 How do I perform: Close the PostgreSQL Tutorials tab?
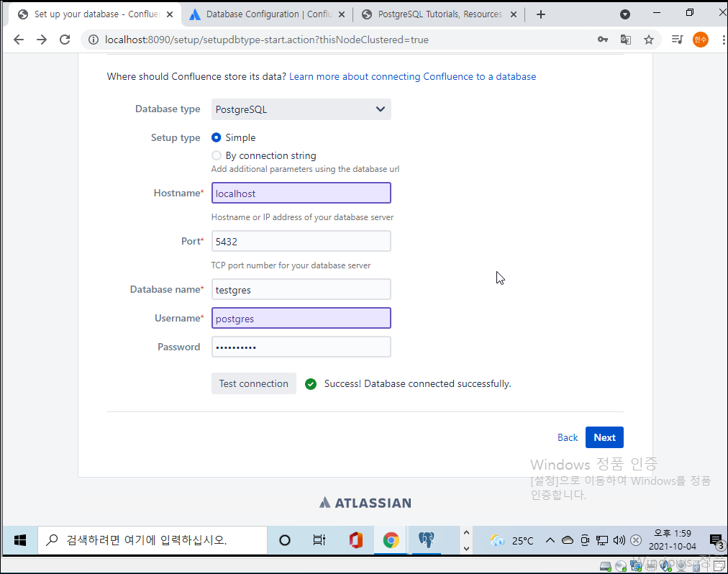514,14
